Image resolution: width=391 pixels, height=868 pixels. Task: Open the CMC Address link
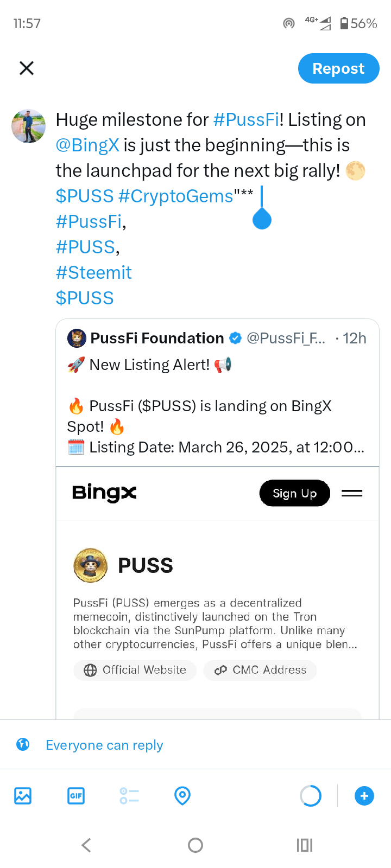260,670
